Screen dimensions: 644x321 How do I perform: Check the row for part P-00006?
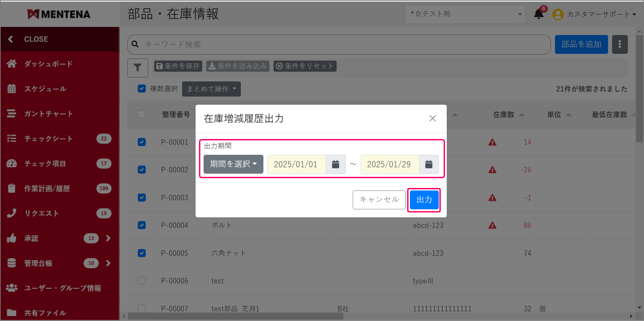[142, 281]
